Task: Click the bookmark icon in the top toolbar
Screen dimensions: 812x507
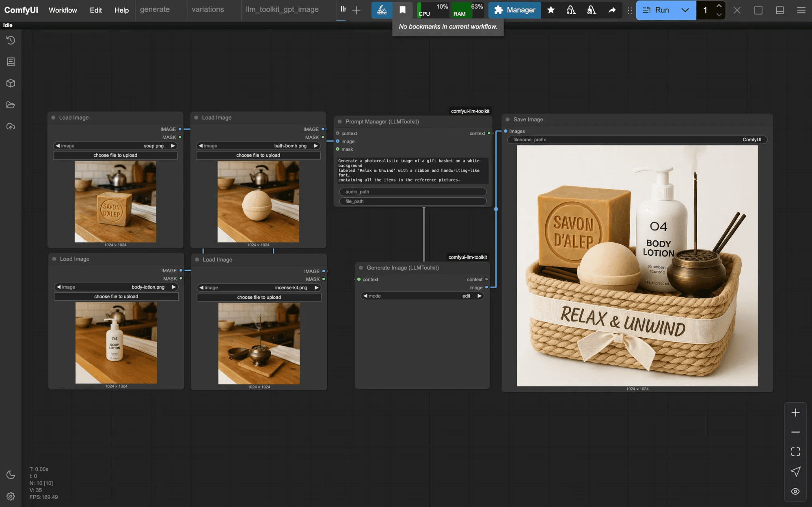Action: (402, 10)
